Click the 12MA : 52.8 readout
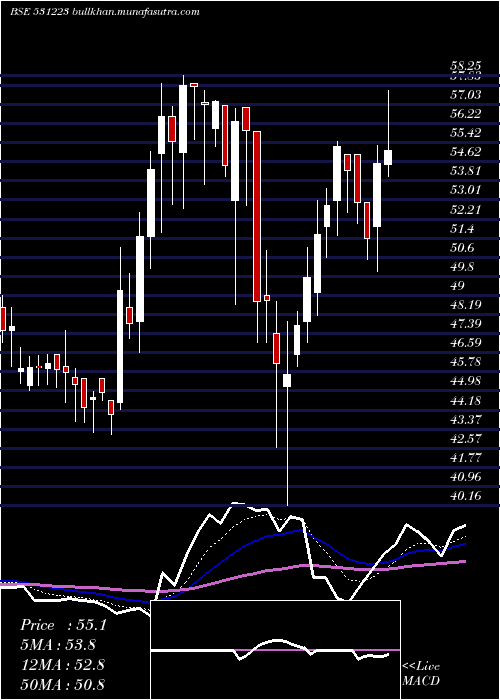Viewport: 500px width, 700px height. tap(62, 664)
